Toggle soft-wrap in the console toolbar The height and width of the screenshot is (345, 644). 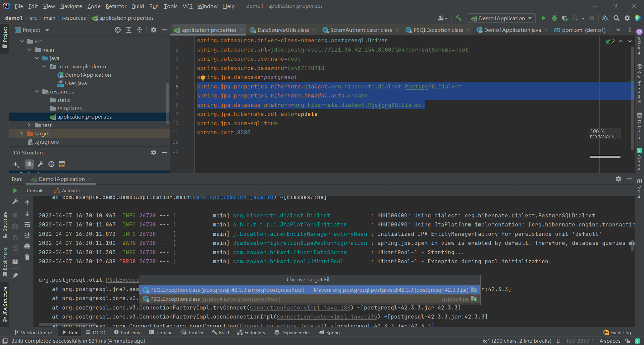click(x=27, y=225)
